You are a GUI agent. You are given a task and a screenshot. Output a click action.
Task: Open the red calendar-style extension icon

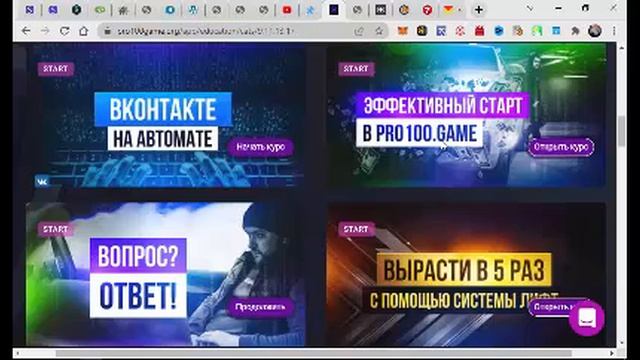(x=480, y=31)
